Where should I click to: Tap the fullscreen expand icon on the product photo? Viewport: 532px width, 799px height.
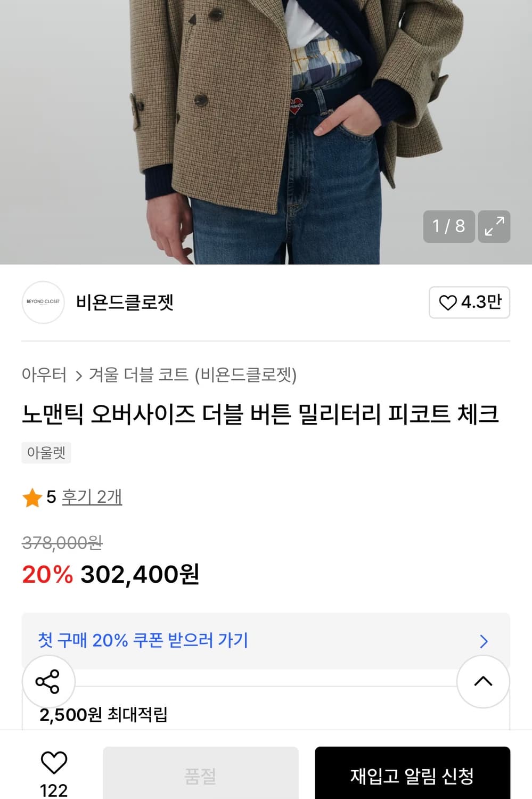pos(494,227)
